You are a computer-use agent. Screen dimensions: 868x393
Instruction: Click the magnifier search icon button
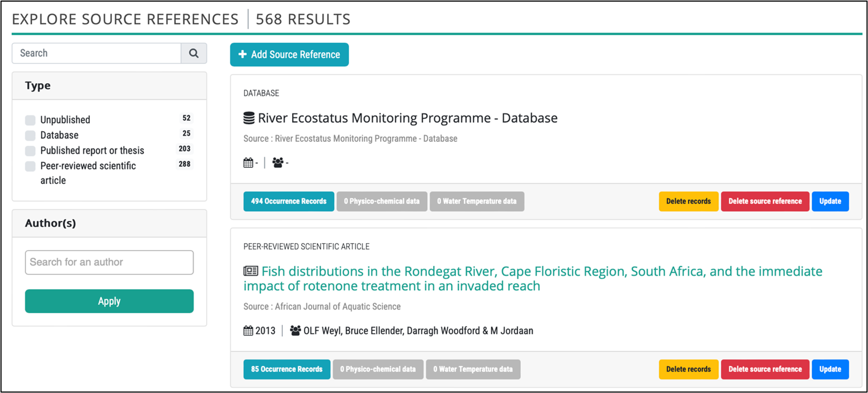pos(194,53)
